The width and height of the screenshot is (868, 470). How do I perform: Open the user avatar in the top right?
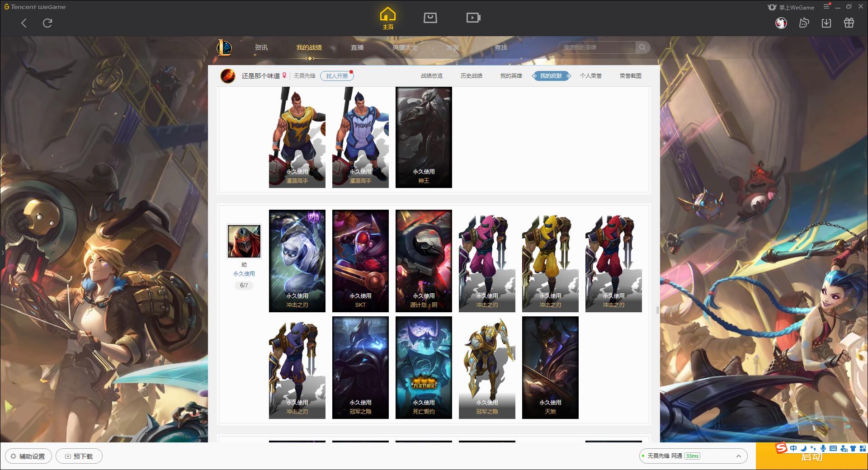pyautogui.click(x=781, y=23)
